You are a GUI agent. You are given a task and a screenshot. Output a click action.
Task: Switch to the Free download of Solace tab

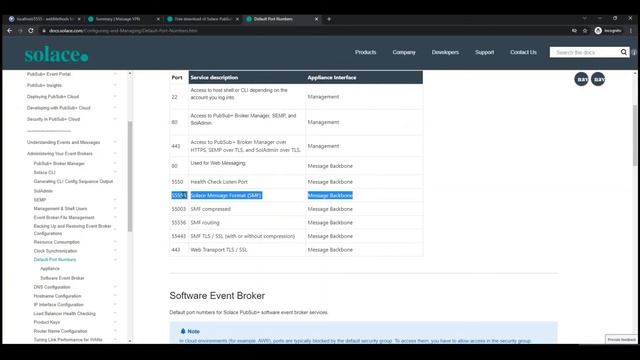[x=202, y=19]
